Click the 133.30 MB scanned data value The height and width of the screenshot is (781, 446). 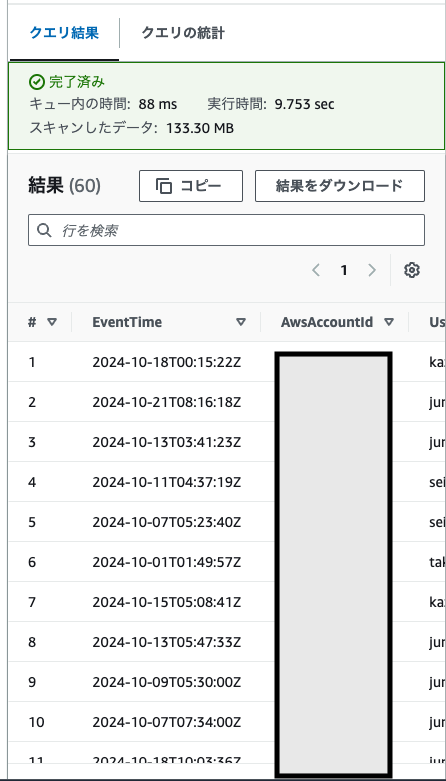click(200, 128)
